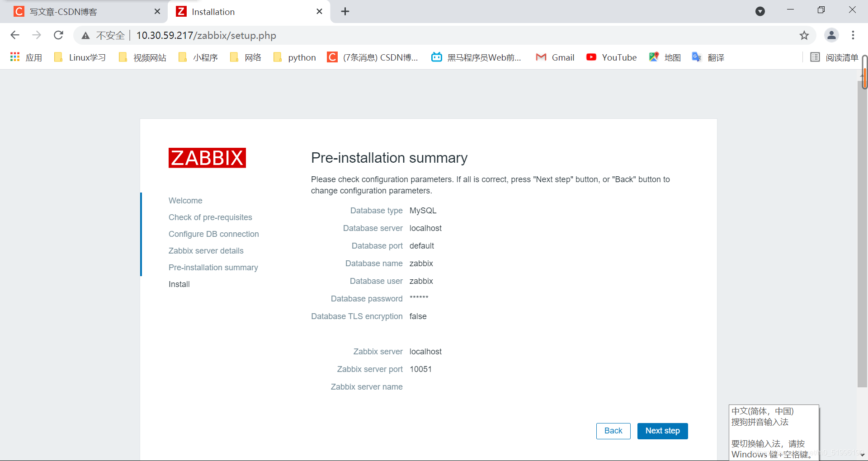Click the browser back arrow

pos(15,35)
